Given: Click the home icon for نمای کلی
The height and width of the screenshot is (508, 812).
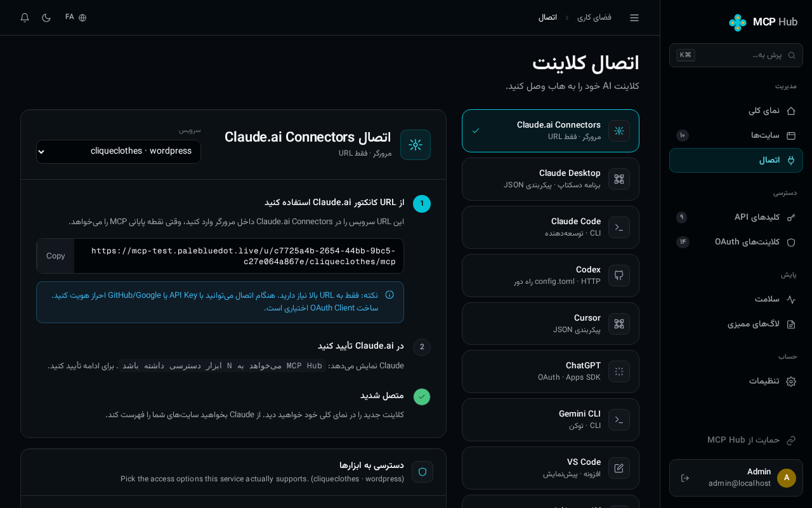Looking at the screenshot, I should click(x=791, y=110).
